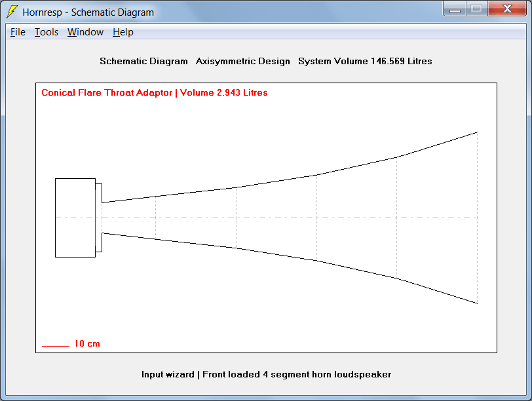The height and width of the screenshot is (401, 532).
Task: Click the 10 cm scale label
Action: point(87,343)
